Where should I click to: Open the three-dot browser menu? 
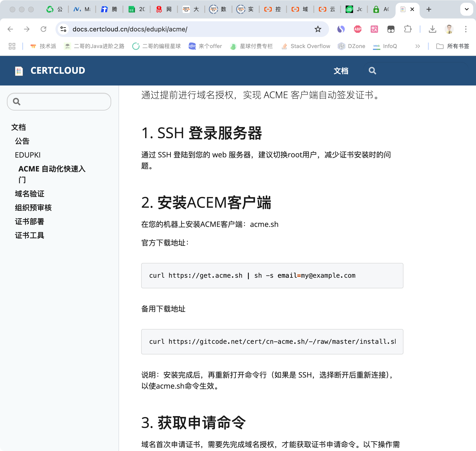(466, 29)
